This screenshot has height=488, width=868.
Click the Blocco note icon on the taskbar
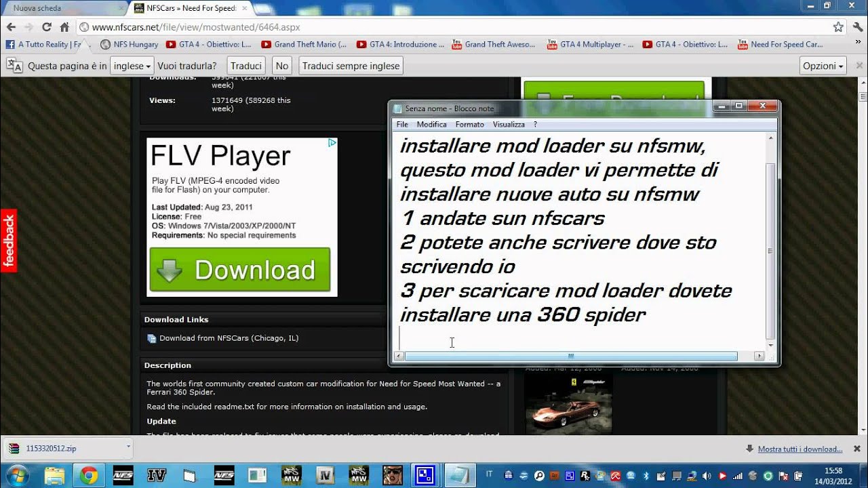click(x=460, y=474)
